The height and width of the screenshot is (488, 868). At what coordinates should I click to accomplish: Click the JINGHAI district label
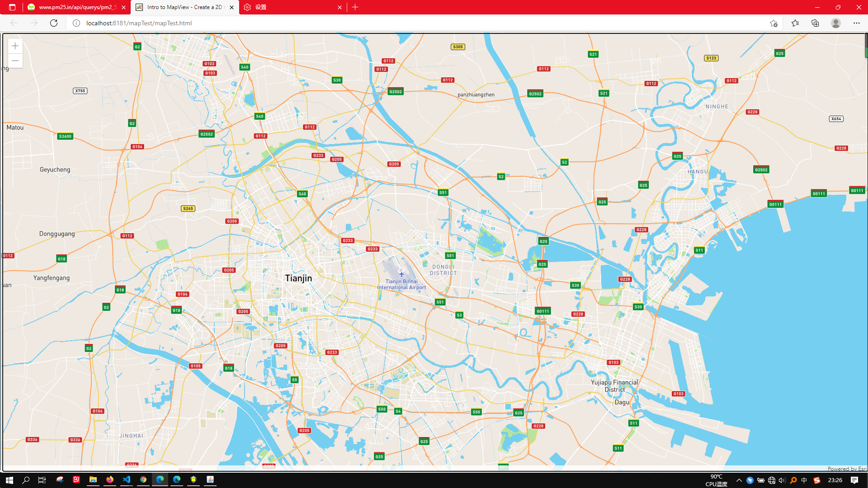click(x=131, y=436)
